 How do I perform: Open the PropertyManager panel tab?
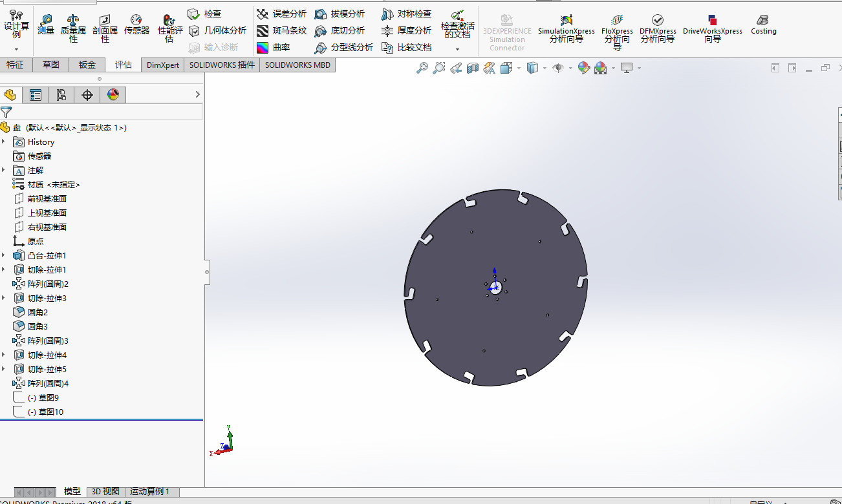pos(36,95)
